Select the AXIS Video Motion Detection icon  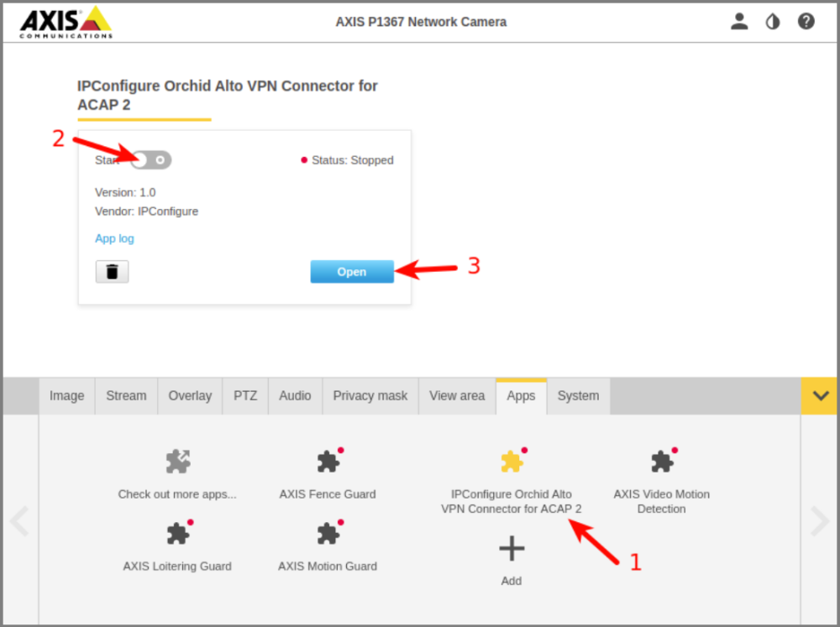tap(662, 461)
